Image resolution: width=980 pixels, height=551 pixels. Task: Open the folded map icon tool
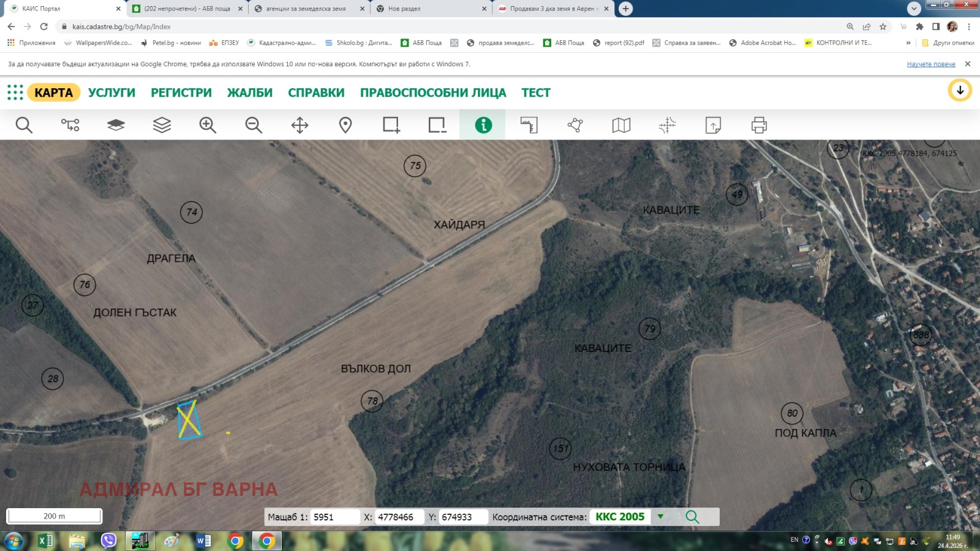point(621,125)
